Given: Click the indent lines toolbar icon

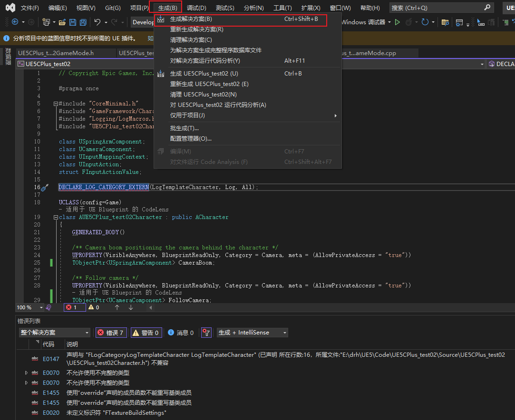Looking at the screenshot, I should tap(505, 22).
